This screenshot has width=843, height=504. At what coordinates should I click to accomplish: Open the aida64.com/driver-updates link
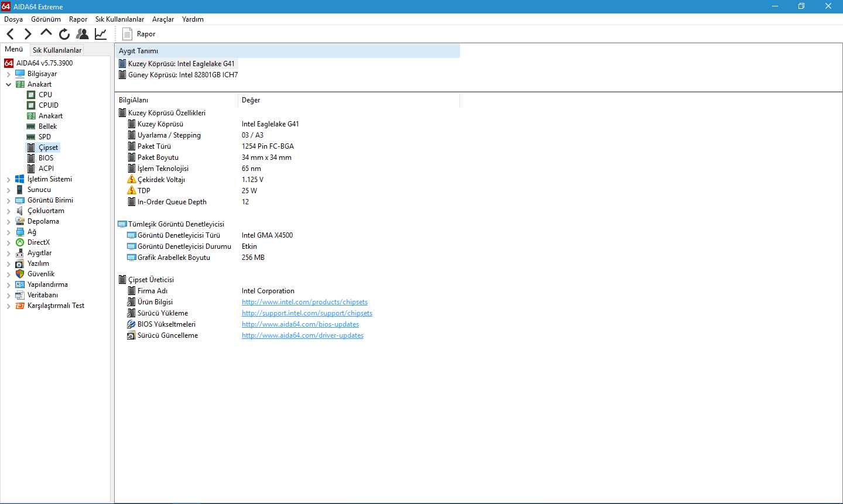click(x=303, y=335)
